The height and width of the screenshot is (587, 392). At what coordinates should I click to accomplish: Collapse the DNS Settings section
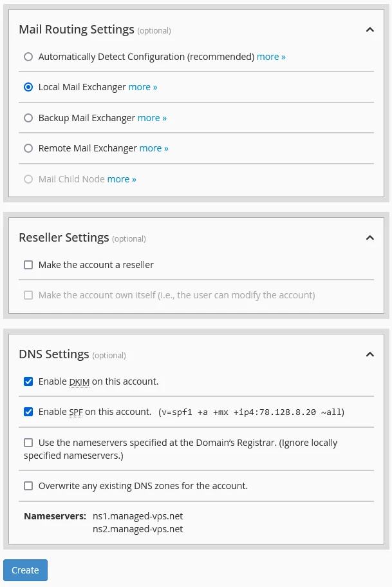point(370,354)
